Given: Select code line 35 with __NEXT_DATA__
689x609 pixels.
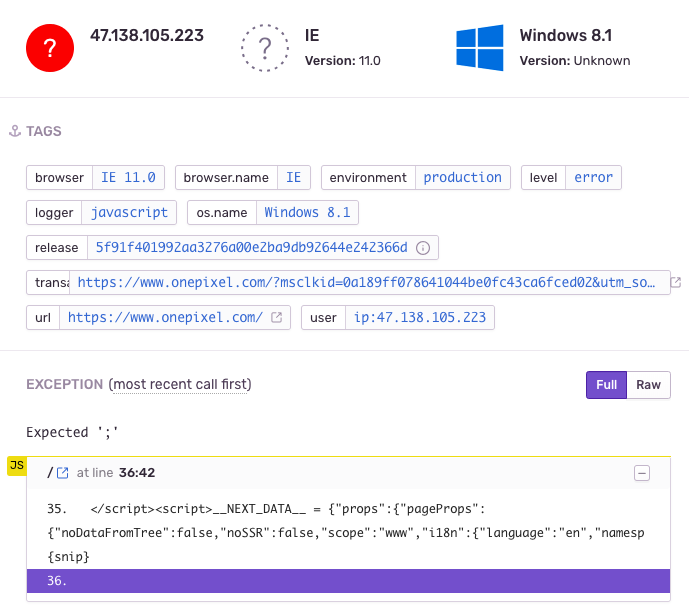Looking at the screenshot, I should (348, 533).
